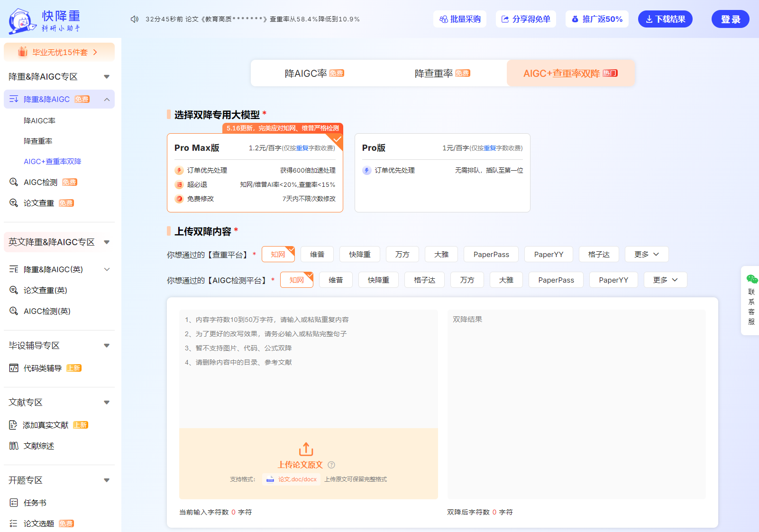Click the help question mark beside 上传论文原文
Image resolution: width=759 pixels, height=532 pixels.
coord(331,465)
